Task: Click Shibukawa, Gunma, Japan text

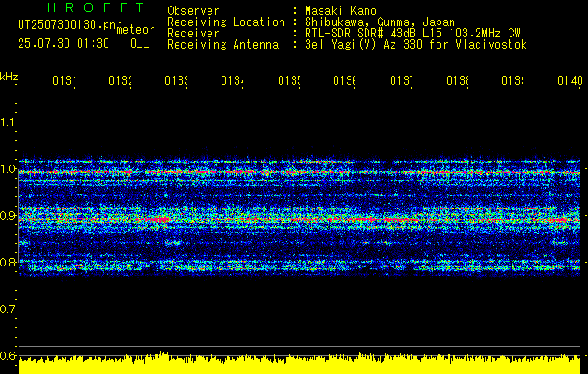Action: coord(380,22)
